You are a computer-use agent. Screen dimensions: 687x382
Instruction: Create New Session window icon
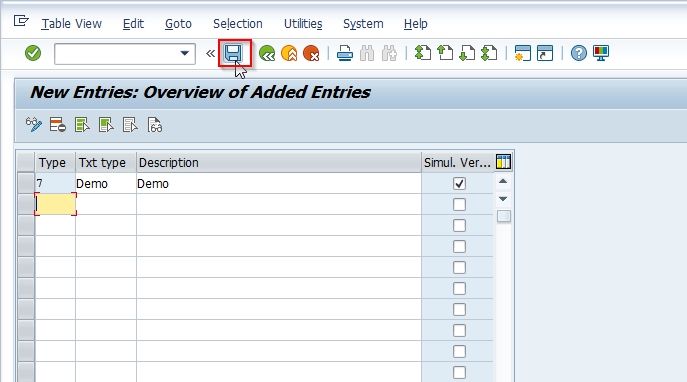pos(523,53)
